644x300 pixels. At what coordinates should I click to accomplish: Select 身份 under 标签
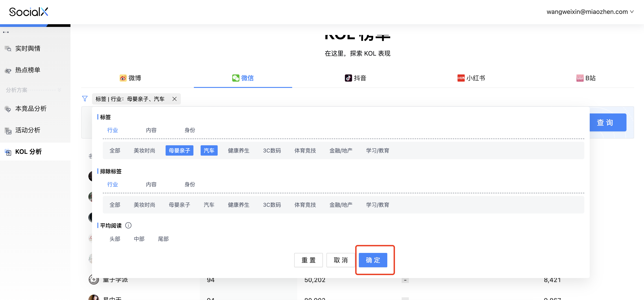pyautogui.click(x=190, y=130)
